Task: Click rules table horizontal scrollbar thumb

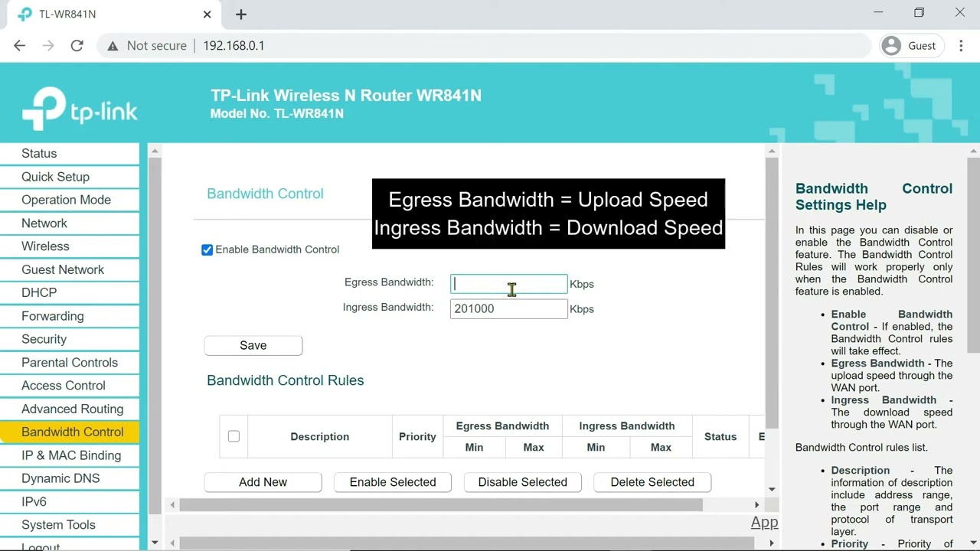Action: pyautogui.click(x=441, y=505)
